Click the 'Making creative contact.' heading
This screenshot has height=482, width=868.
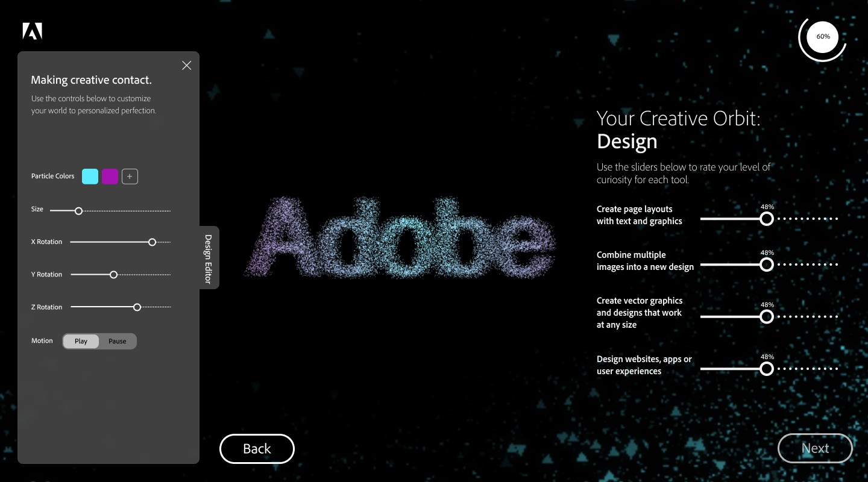91,80
